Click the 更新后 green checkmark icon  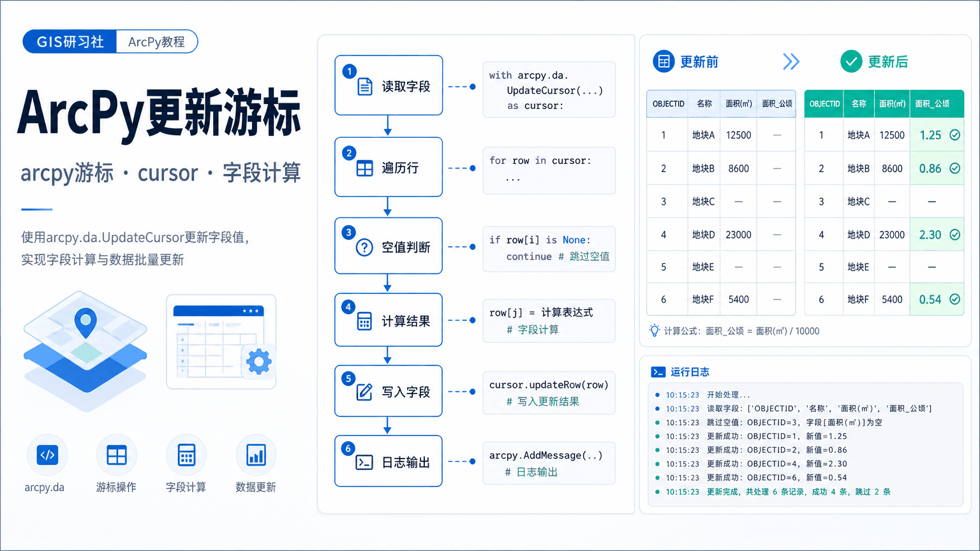pyautogui.click(x=851, y=62)
